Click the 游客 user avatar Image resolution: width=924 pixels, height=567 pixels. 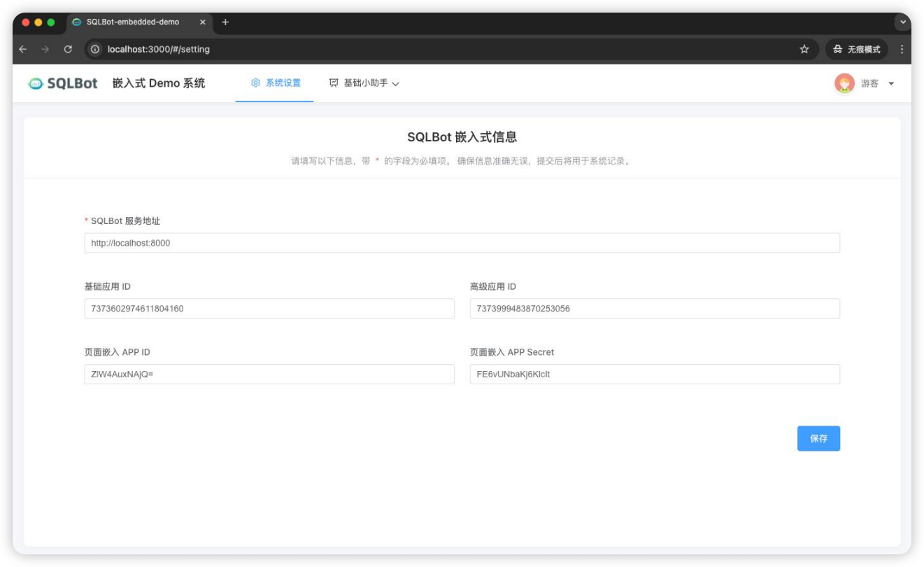click(844, 83)
